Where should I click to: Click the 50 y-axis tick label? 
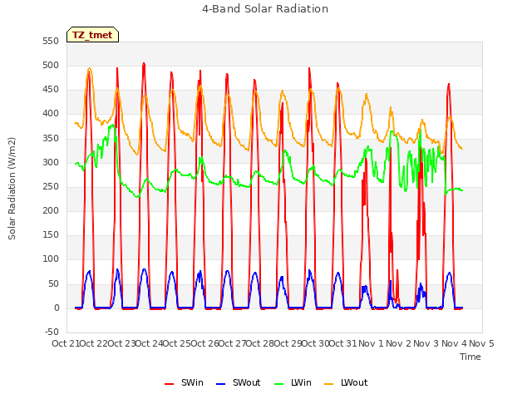click(x=53, y=283)
